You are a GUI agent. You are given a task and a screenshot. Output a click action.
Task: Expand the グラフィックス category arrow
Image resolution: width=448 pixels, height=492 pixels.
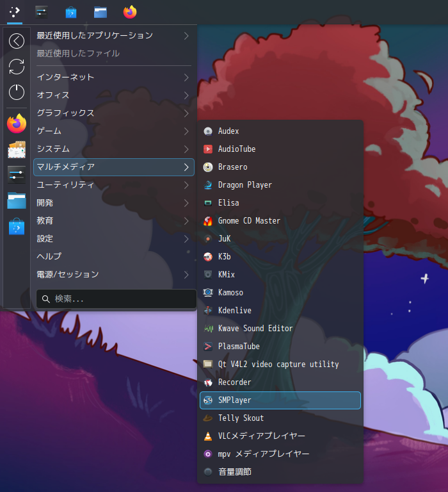click(x=186, y=113)
